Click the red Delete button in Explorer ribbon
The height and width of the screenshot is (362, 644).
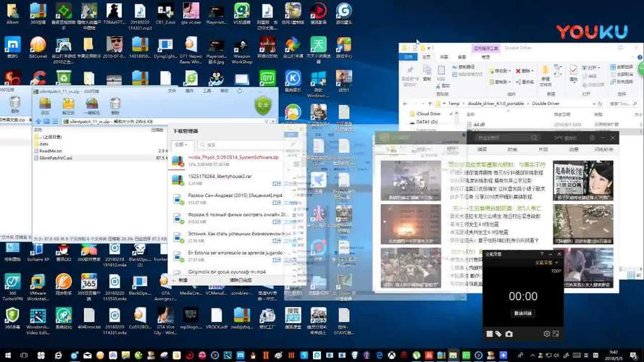(x=524, y=71)
